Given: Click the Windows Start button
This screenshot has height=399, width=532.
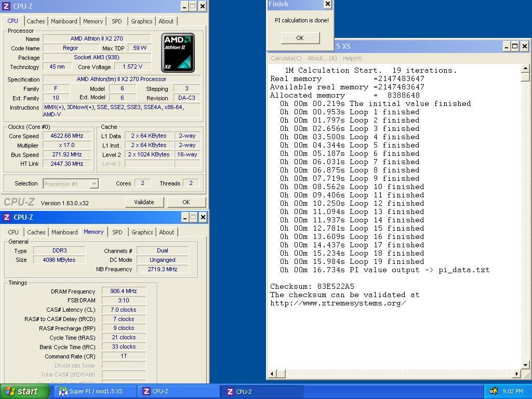Looking at the screenshot, I should click(x=24, y=391).
